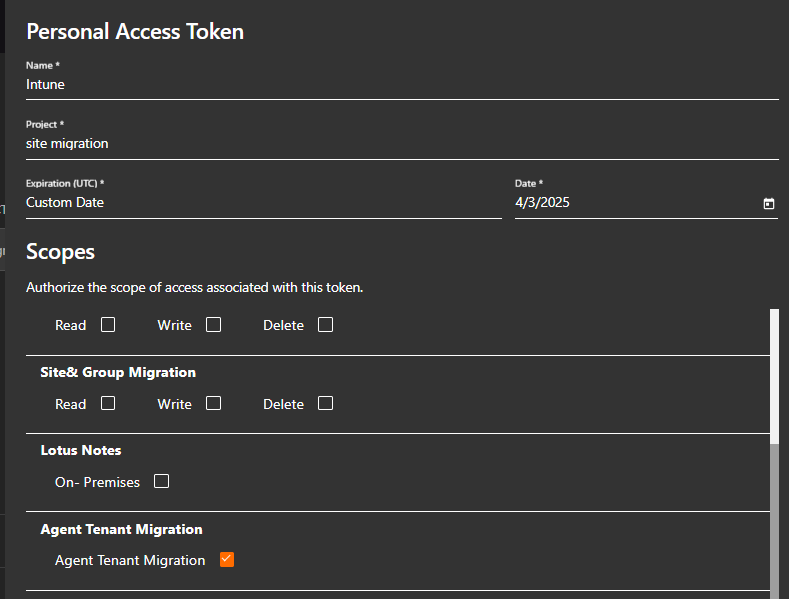
Task: Click the Site& Group Migration section title
Action: pyautogui.click(x=118, y=372)
